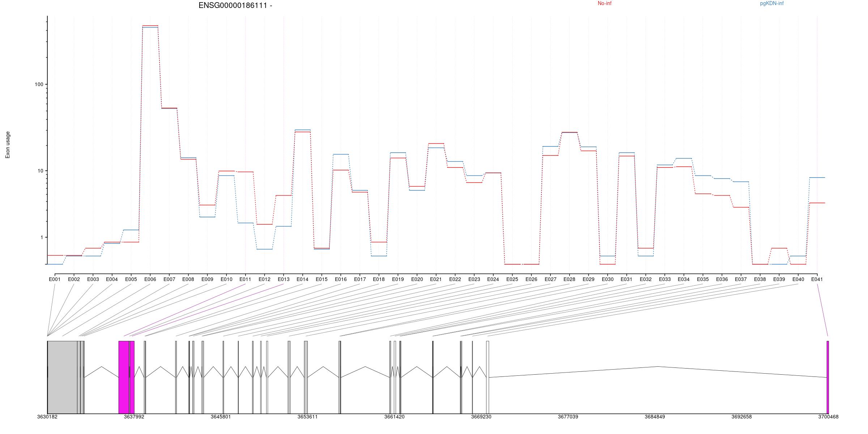This screenshot has width=868, height=434.
Task: Click exon label E028
Action: [x=569, y=279]
